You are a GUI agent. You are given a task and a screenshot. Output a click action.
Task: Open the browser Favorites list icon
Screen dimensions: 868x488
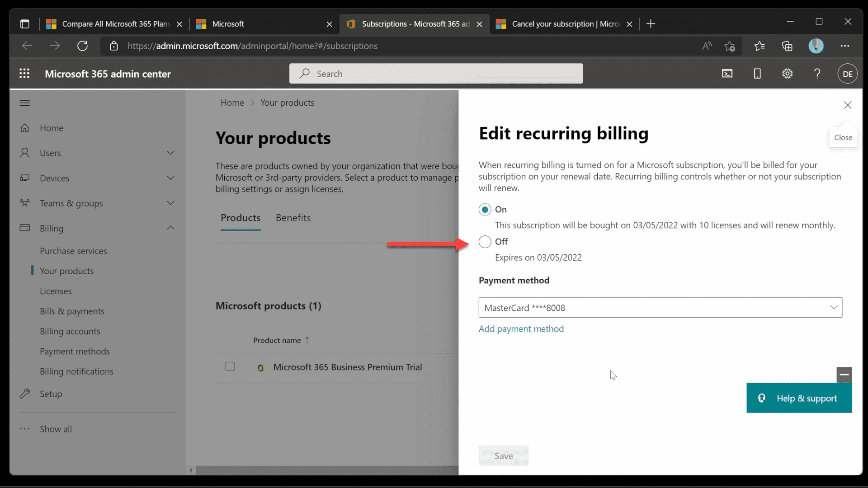(x=759, y=46)
